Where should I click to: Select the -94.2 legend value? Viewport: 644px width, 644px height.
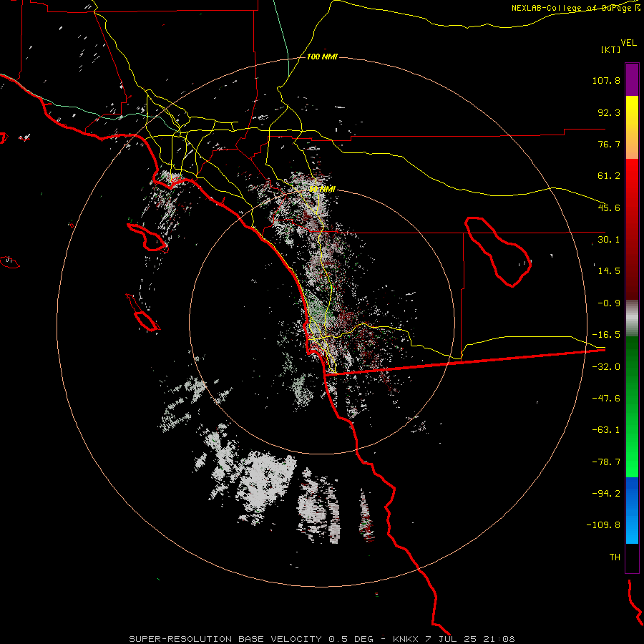pyautogui.click(x=606, y=493)
